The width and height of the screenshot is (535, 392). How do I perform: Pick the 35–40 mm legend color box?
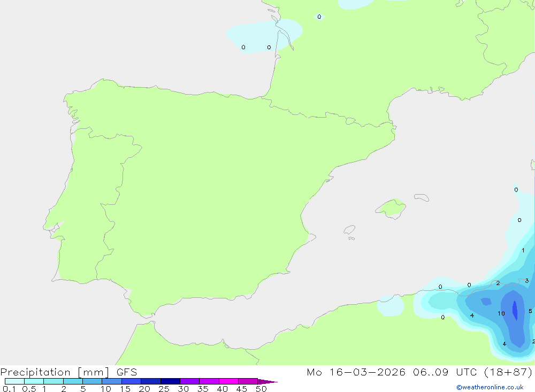[209, 381]
